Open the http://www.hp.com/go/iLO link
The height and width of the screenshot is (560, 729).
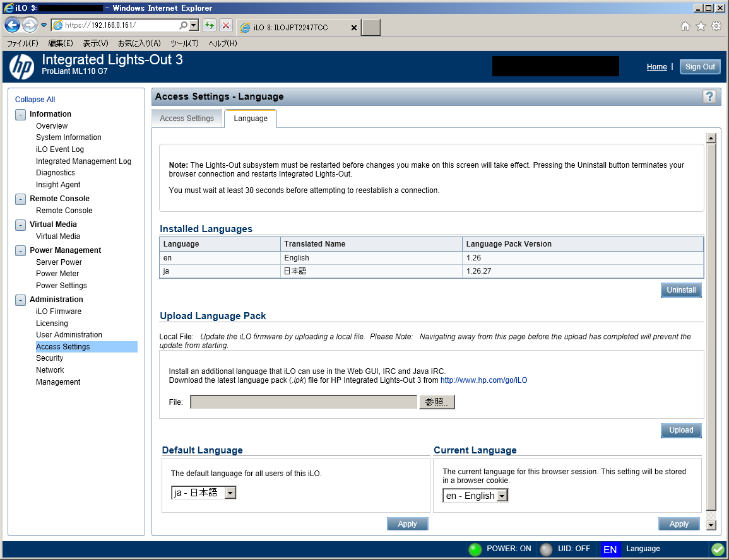[x=483, y=380]
